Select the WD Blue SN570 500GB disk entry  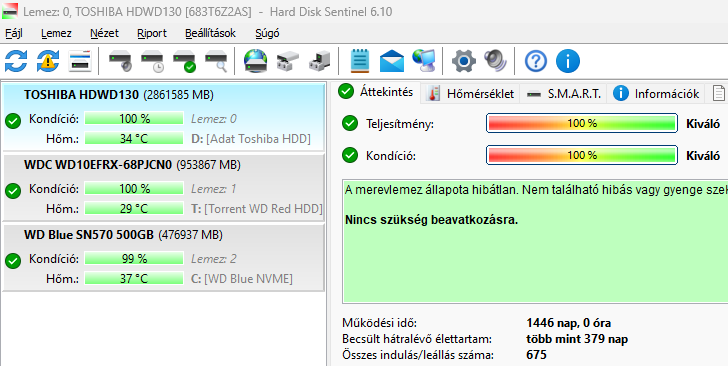[x=163, y=257]
